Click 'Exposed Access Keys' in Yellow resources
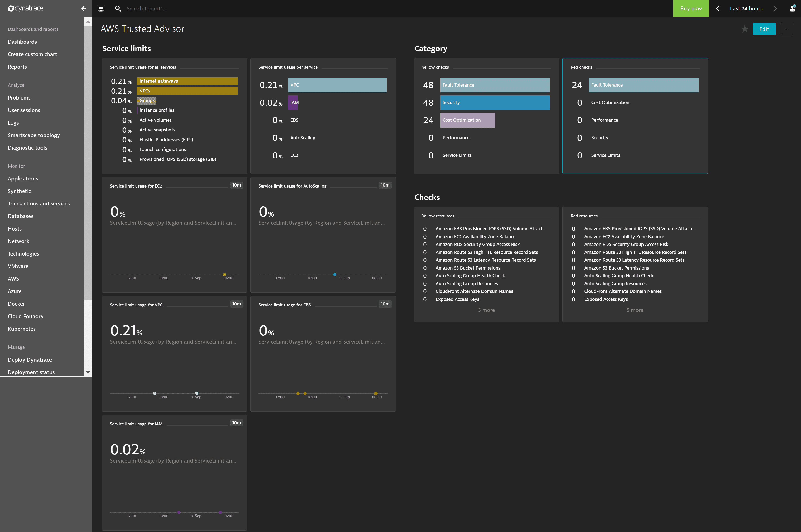The width and height of the screenshot is (801, 532). click(x=457, y=300)
